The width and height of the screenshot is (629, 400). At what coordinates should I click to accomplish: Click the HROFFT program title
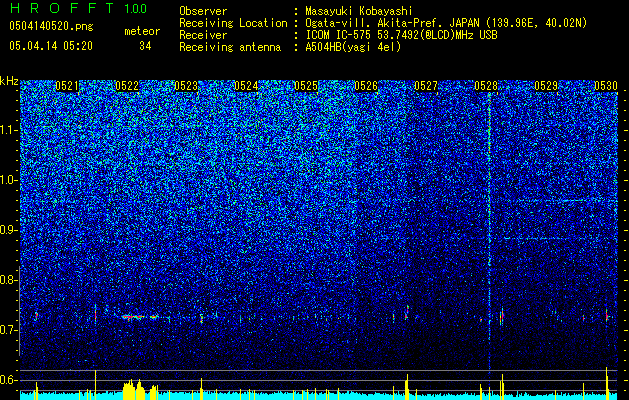pos(62,8)
